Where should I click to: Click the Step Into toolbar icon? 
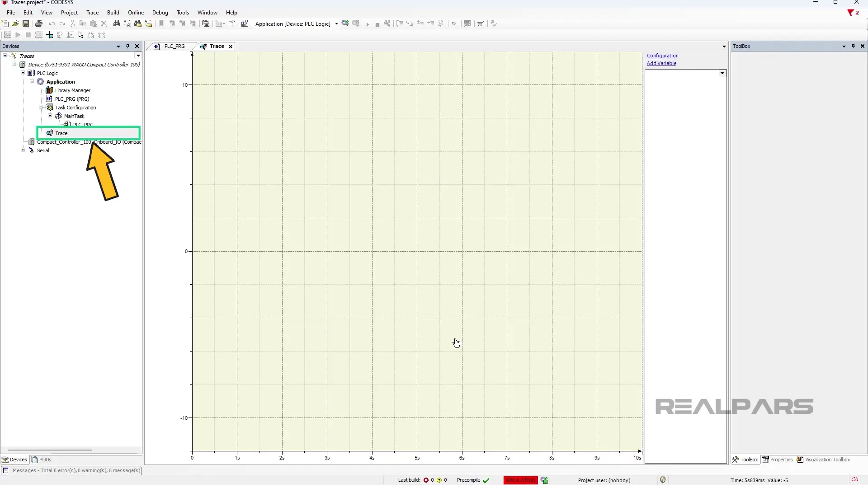click(410, 24)
